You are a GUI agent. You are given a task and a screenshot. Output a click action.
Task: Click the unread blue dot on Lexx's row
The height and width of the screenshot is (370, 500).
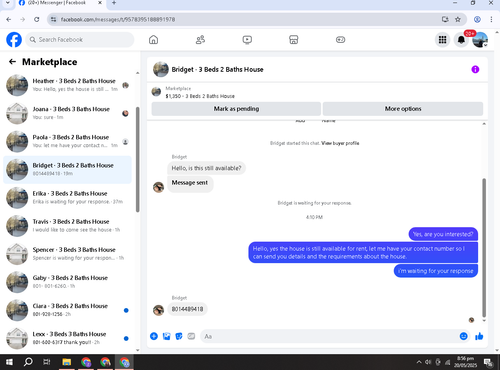[x=126, y=338]
